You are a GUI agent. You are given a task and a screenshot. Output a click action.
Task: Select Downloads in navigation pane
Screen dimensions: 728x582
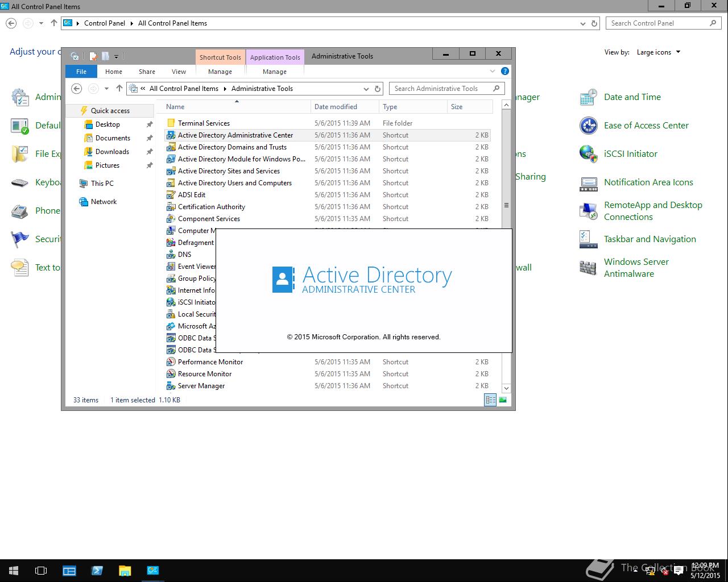pyautogui.click(x=112, y=152)
